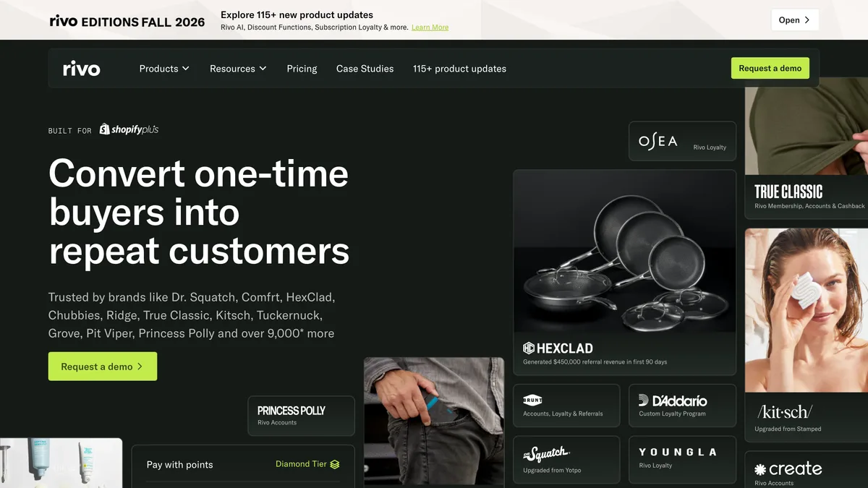Click the Brunt logo icon
The image size is (868, 488).
pos(532,400)
